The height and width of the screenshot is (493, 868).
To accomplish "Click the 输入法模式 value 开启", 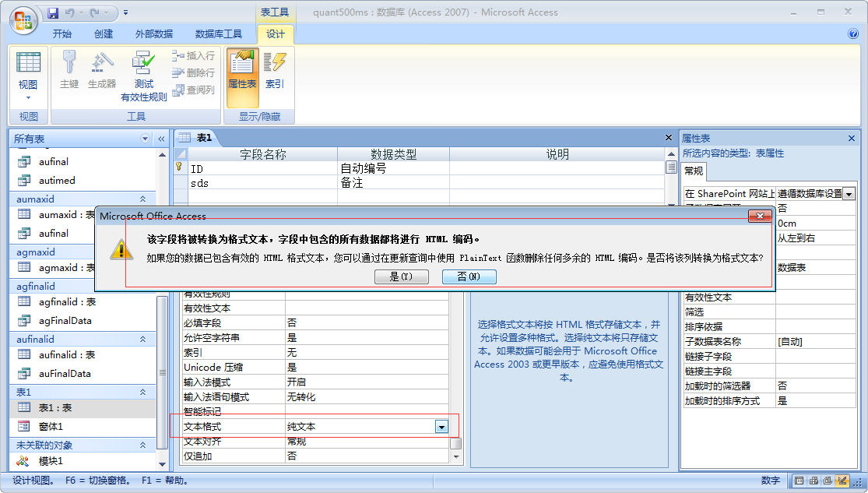I will (x=367, y=382).
